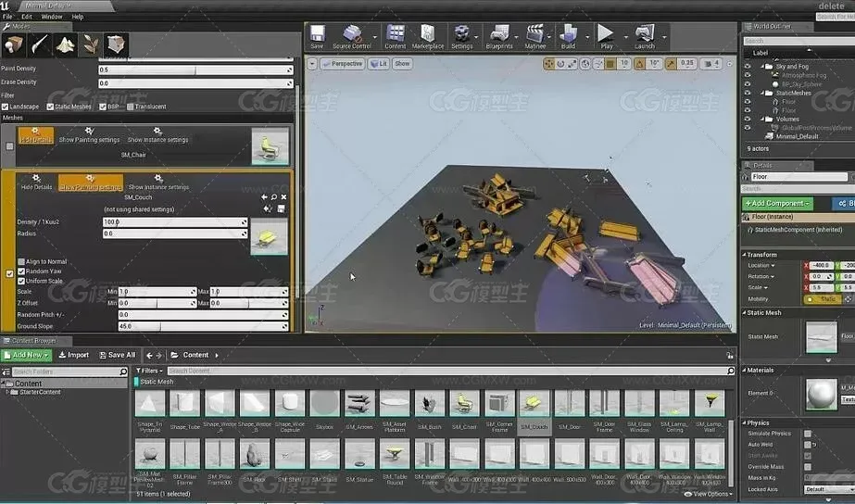Select translate gizmo icon in viewport
This screenshot has width=855, height=504.
[x=548, y=64]
